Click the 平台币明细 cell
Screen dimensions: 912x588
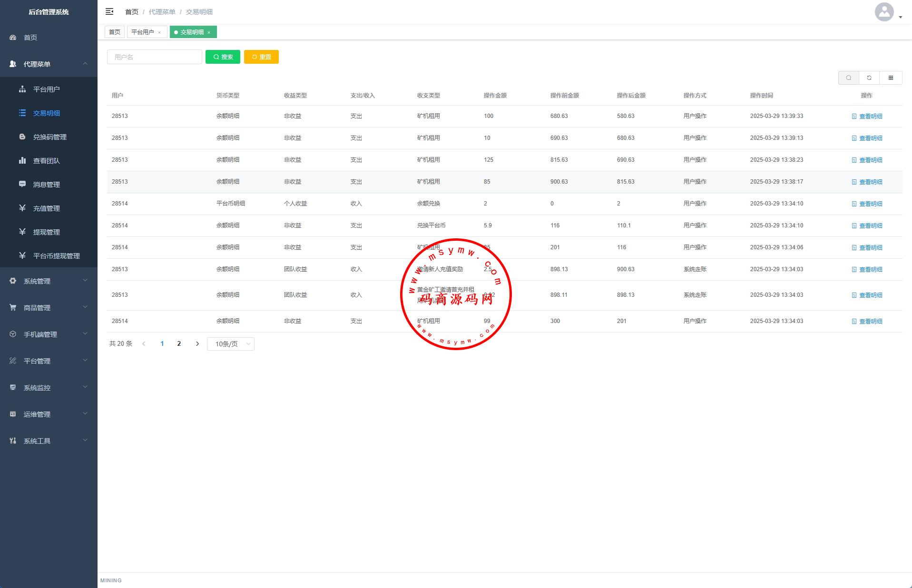[x=231, y=204]
